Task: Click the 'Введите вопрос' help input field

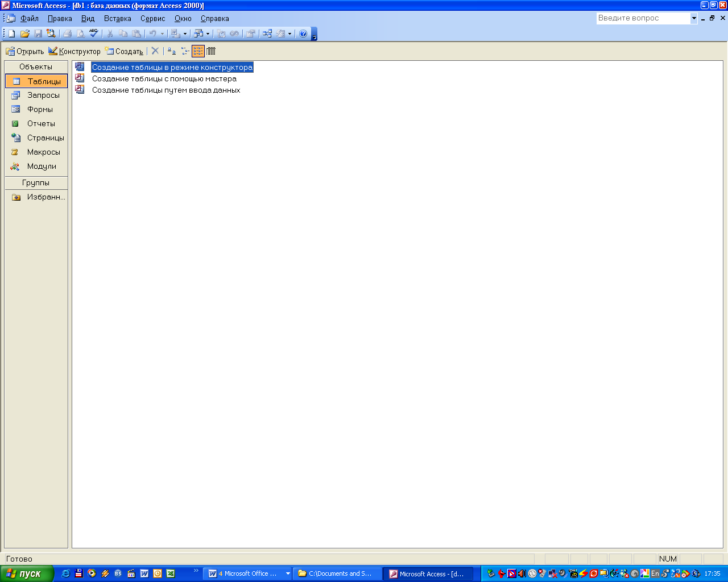Action: pyautogui.click(x=643, y=18)
